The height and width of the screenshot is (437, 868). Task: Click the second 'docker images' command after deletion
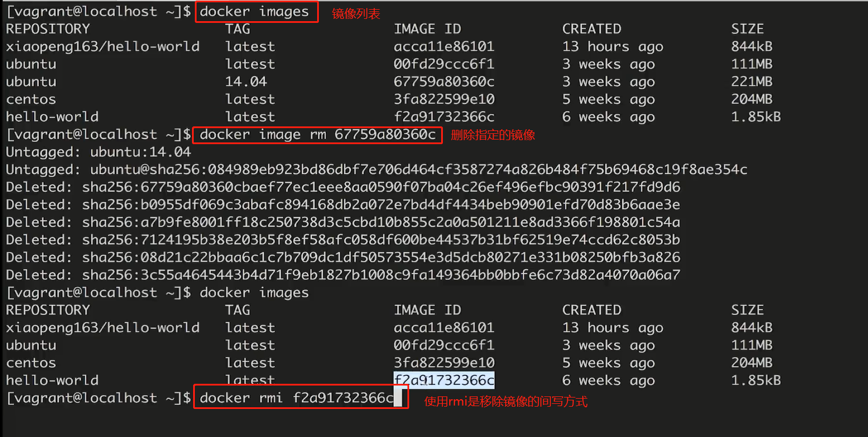tap(254, 293)
